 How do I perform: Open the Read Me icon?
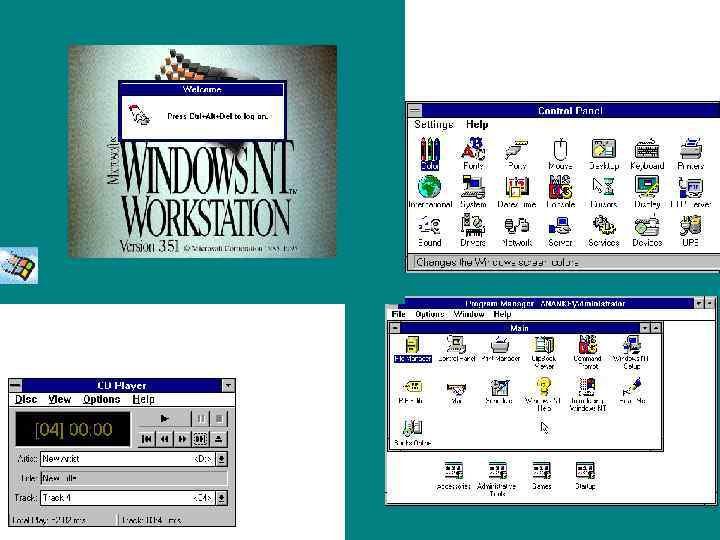point(632,391)
